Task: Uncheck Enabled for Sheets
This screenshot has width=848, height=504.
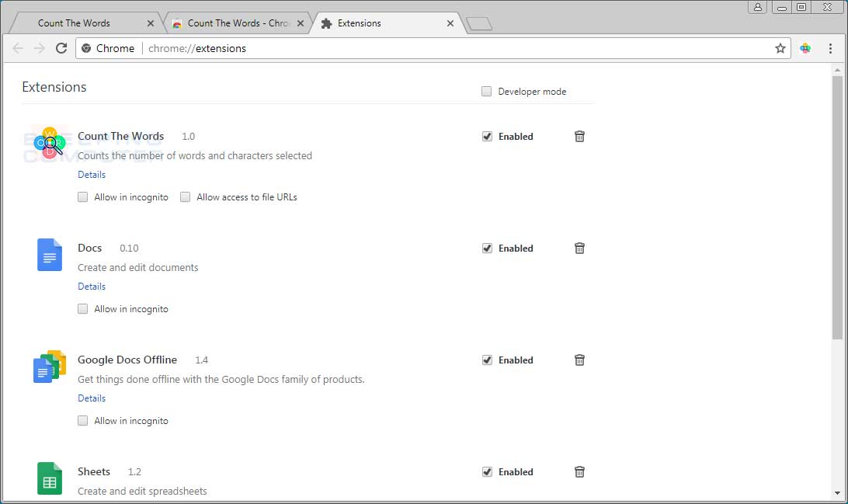Action: point(487,472)
